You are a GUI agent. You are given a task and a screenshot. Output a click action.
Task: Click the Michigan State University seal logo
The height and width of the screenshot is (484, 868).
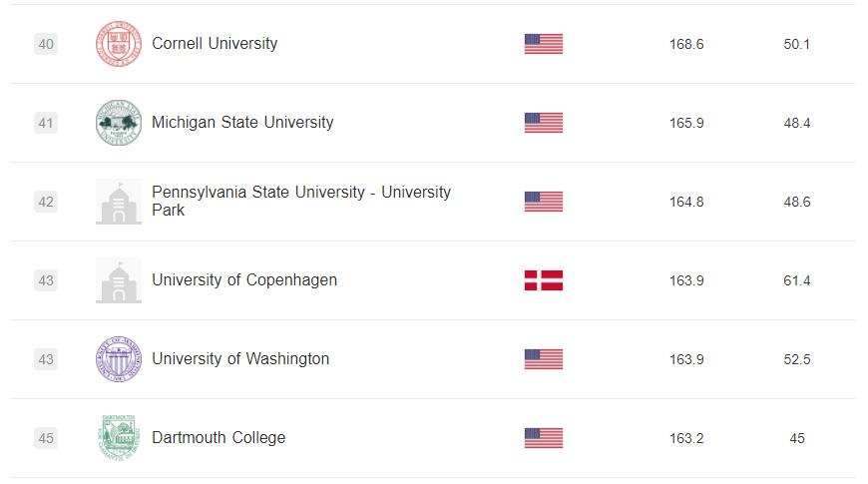click(119, 123)
